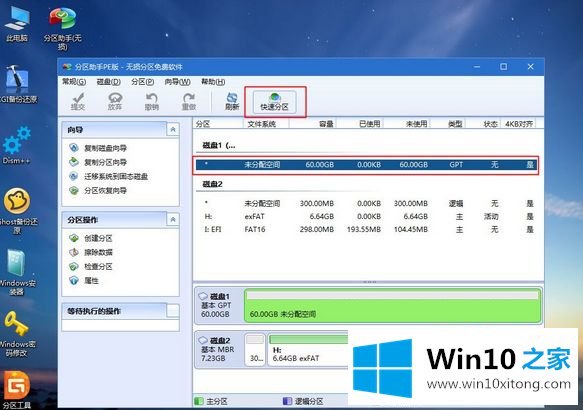Launch 分区工具 DiskGenius desktop icon

pos(16,390)
